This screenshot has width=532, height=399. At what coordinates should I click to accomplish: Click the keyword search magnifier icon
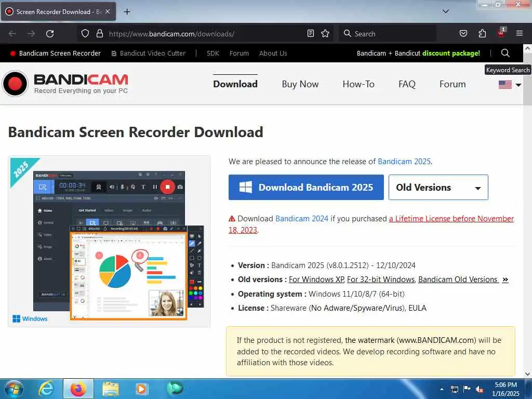505,53
